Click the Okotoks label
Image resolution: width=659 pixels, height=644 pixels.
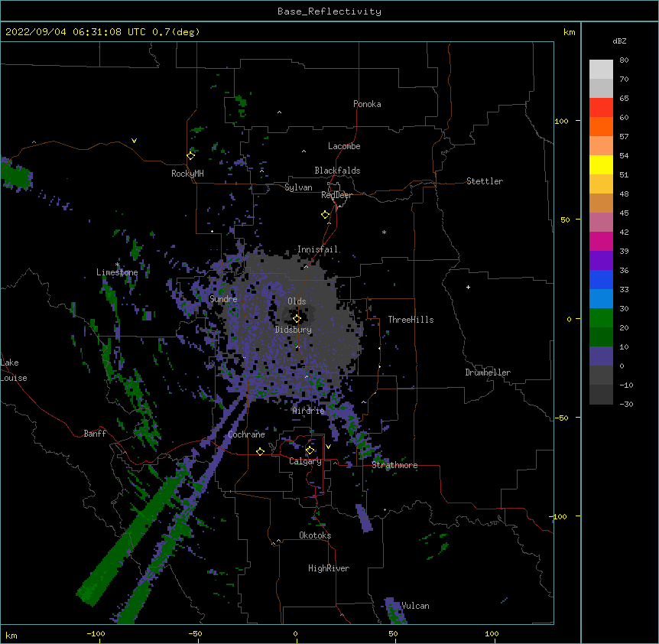pos(315,535)
